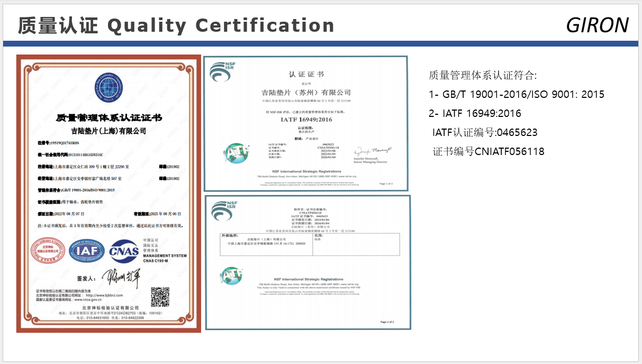Click the bold IATF 16949:2016 standard on the NSF certificate

tap(306, 120)
